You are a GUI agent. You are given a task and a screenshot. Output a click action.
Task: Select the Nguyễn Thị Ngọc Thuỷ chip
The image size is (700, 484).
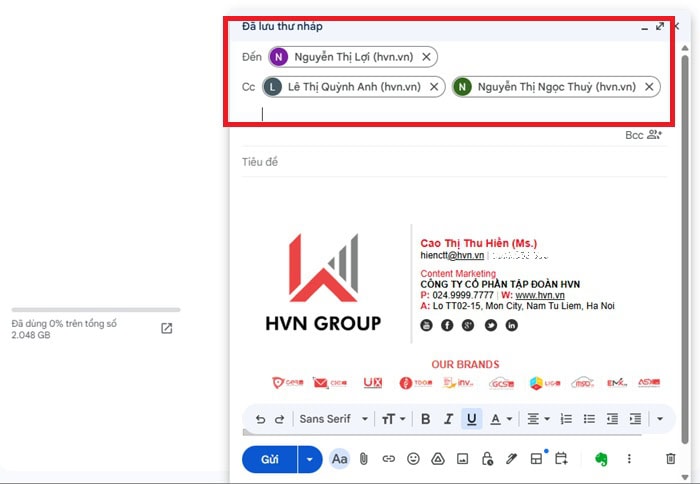click(556, 87)
